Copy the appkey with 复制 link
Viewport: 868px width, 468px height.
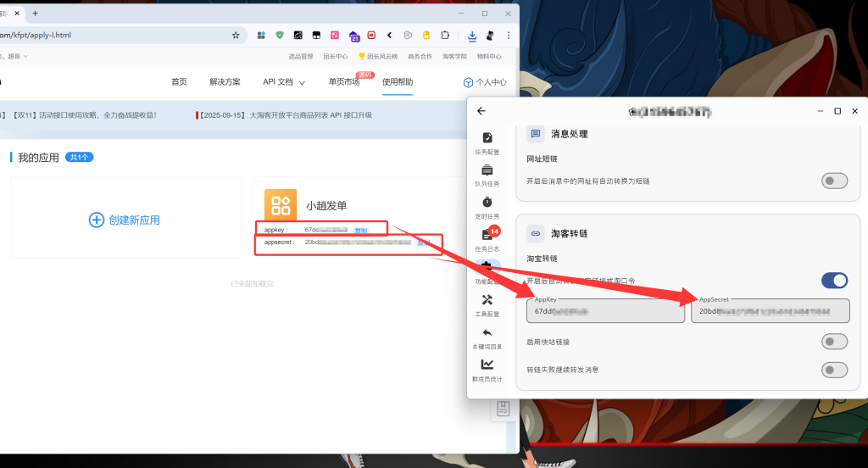click(361, 231)
